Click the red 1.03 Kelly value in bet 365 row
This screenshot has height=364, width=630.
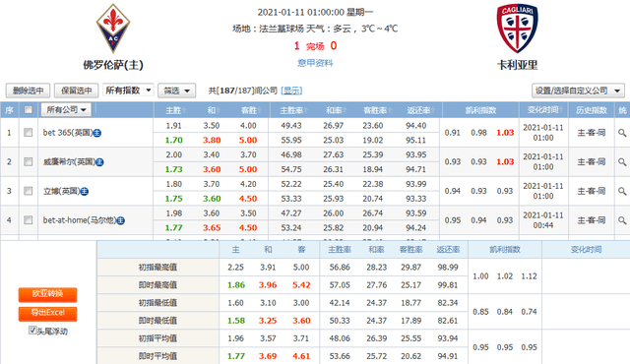pyautogui.click(x=505, y=133)
